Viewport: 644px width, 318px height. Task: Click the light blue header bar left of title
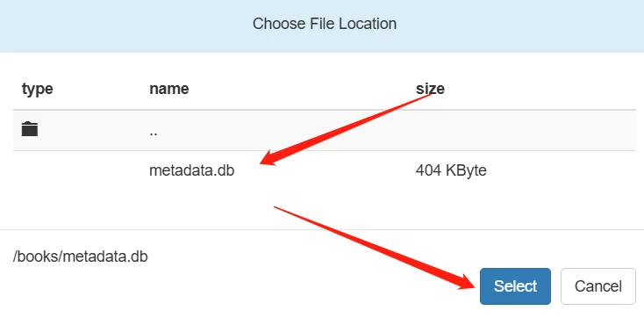(123, 25)
